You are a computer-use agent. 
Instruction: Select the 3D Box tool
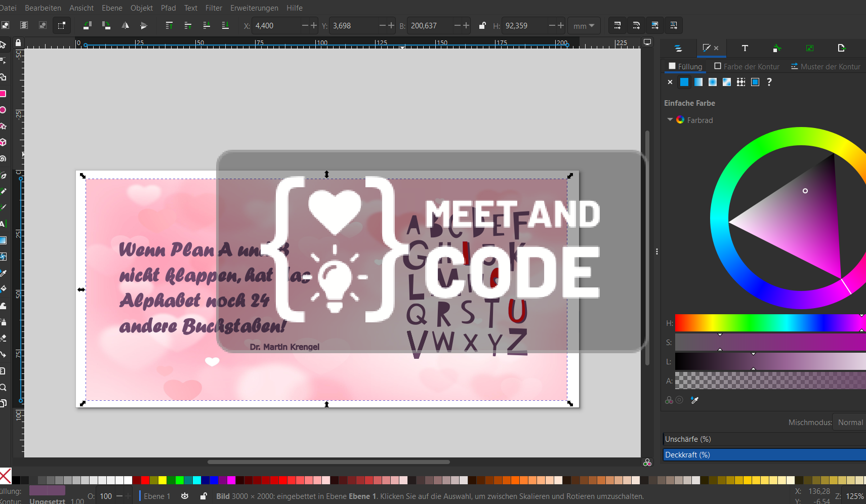(x=3, y=142)
